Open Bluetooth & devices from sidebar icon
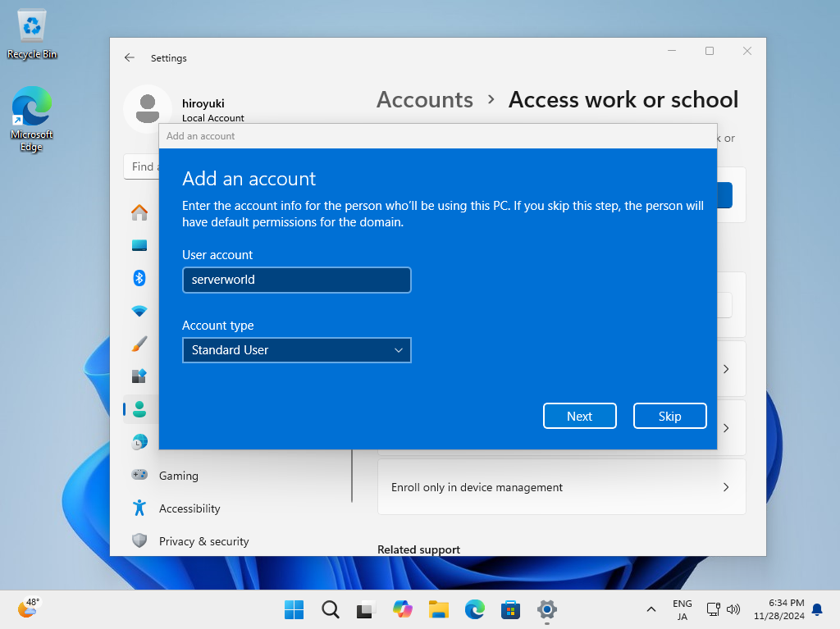This screenshot has width=840, height=629. point(139,278)
